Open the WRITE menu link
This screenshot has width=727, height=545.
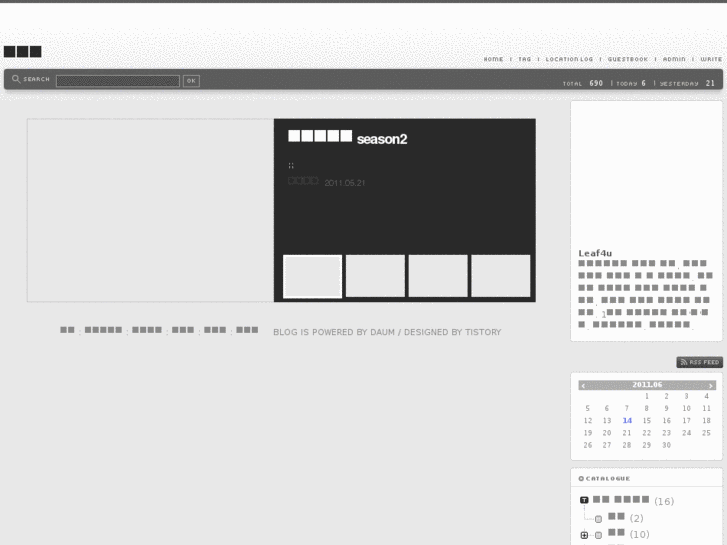711,59
